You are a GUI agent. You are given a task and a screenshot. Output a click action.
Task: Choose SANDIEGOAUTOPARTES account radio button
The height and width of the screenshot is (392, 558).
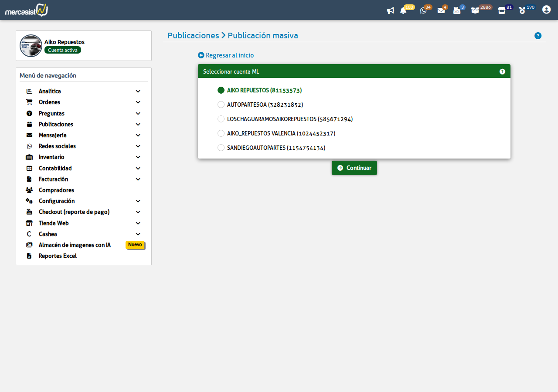(x=221, y=148)
